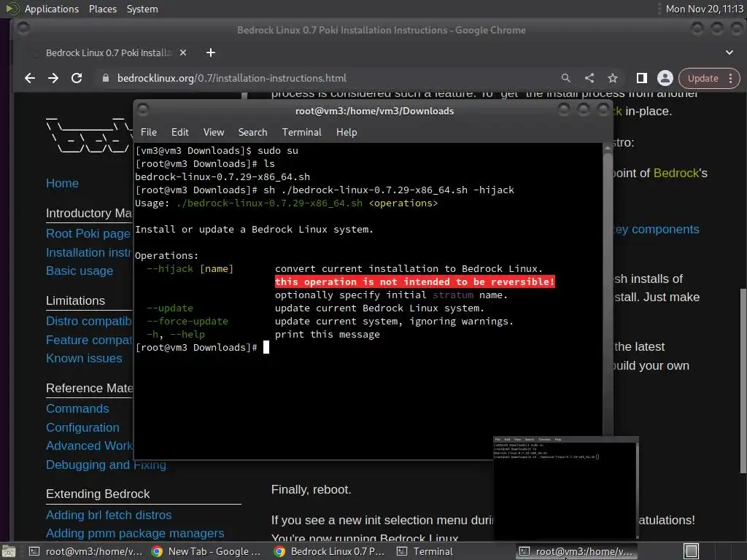Select the Bedrock Linux 0.7 Poki tab

pyautogui.click(x=109, y=52)
